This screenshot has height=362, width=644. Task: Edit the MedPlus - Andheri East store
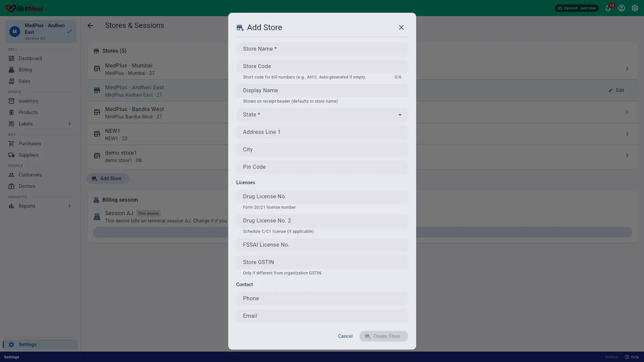(x=616, y=90)
